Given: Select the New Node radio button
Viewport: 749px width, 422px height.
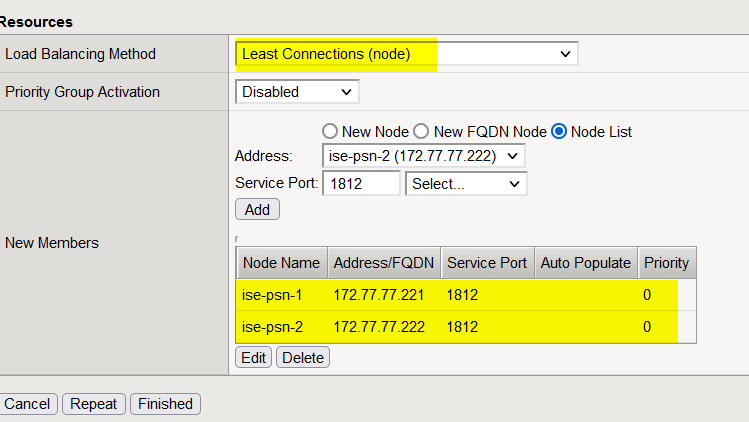Looking at the screenshot, I should tap(330, 131).
